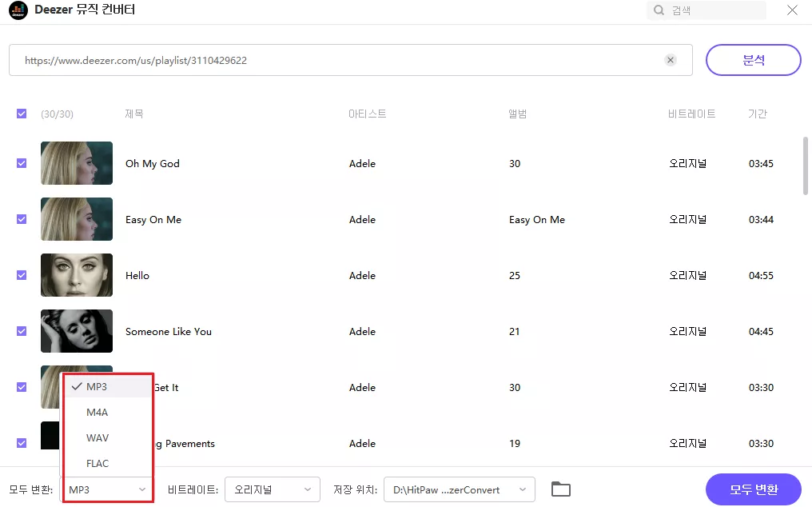Screen dimensions: 812x507
Task: Click the 검색 search field
Action: [707, 10]
